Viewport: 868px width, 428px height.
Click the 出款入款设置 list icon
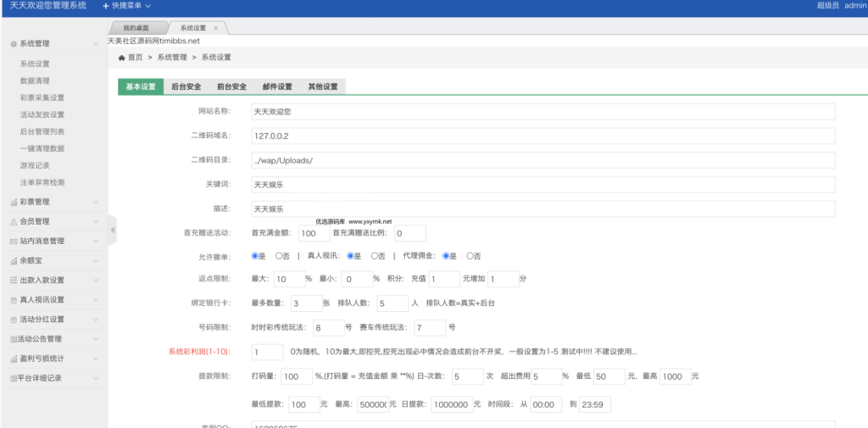coord(14,281)
